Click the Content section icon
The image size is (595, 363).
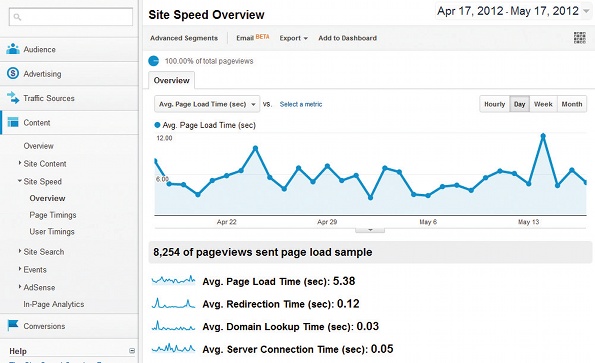(x=13, y=122)
